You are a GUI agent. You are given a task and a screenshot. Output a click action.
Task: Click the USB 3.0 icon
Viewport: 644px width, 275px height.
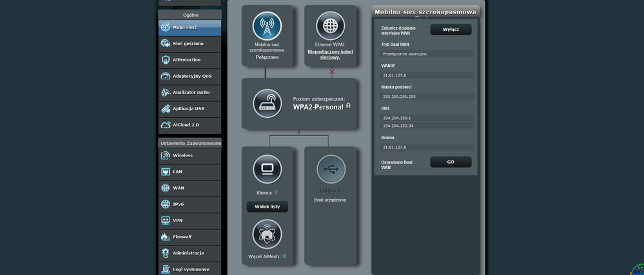[330, 169]
